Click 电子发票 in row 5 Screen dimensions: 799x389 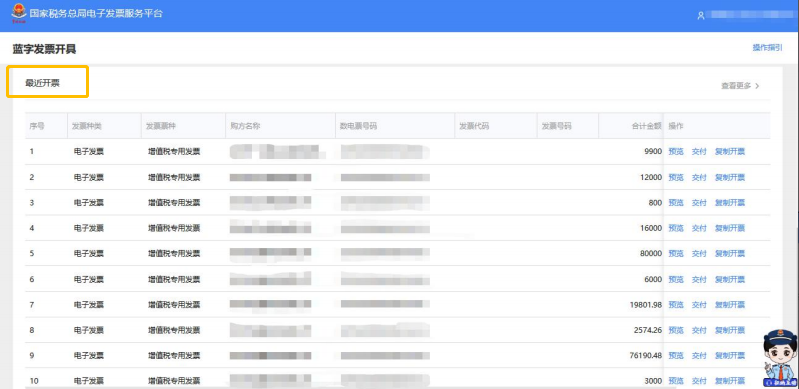point(89,253)
